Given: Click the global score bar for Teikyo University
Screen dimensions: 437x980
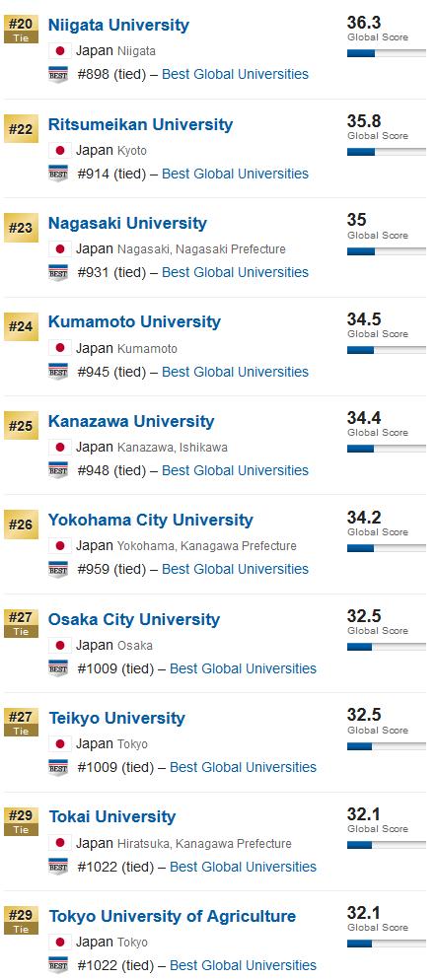Looking at the screenshot, I should [x=387, y=746].
